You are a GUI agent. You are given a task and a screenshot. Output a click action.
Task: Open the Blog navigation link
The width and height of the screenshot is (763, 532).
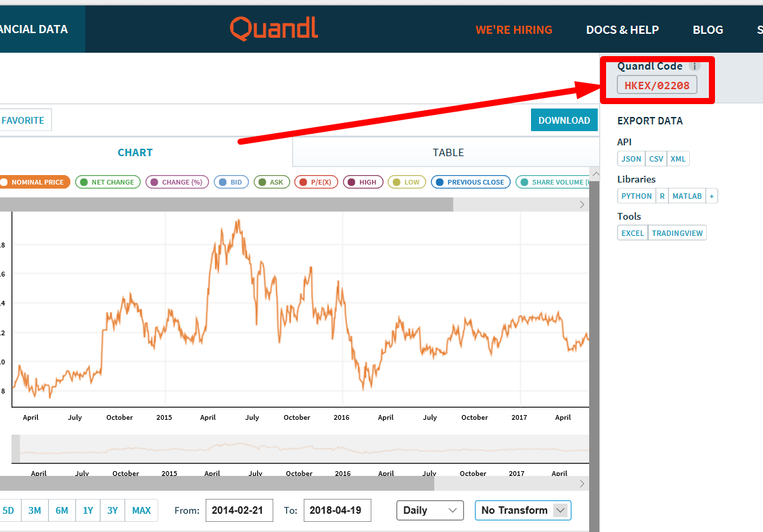(708, 30)
